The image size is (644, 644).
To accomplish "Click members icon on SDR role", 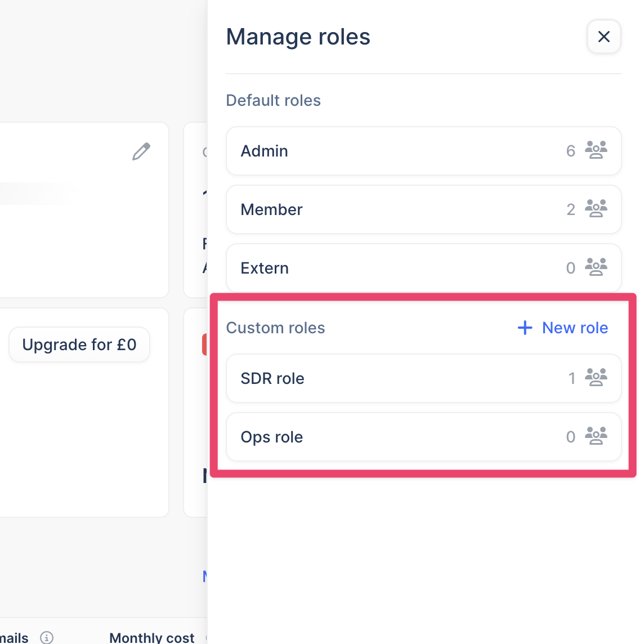I will point(596,378).
